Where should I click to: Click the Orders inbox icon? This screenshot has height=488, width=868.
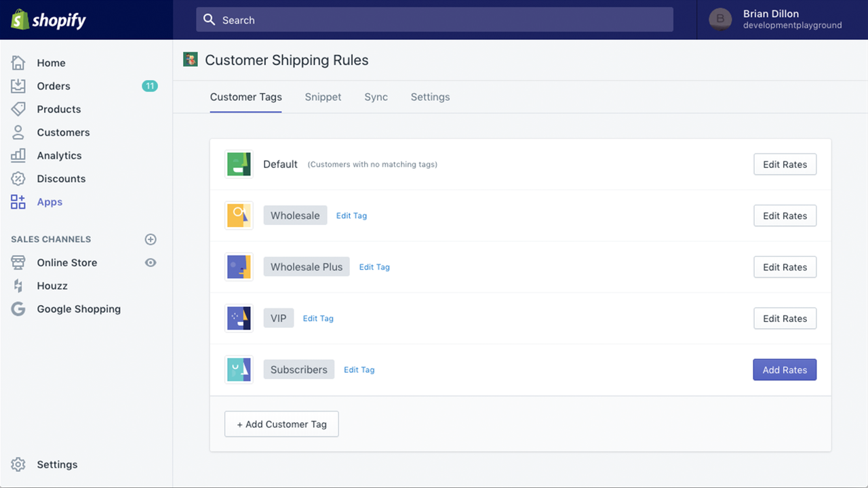18,86
